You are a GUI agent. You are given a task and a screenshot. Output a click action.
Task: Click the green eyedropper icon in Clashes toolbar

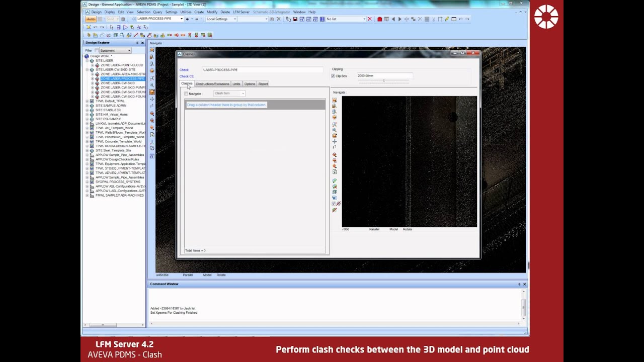point(335,180)
